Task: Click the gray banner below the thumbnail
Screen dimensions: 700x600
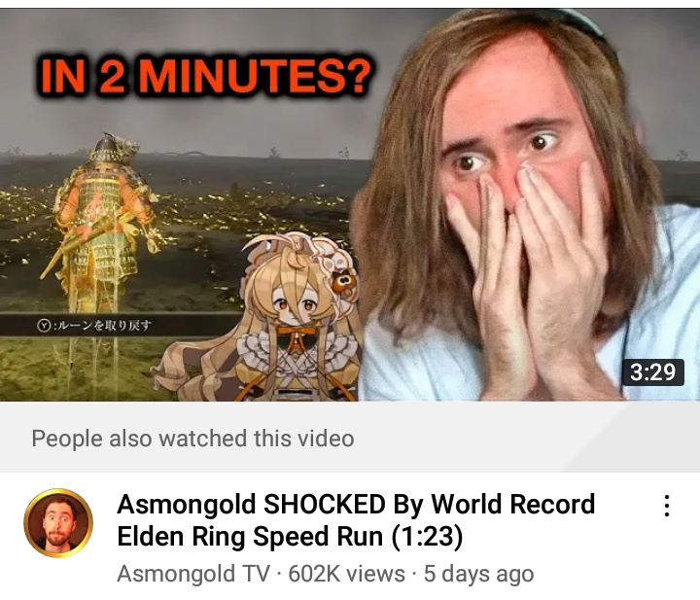Action: click(350, 437)
